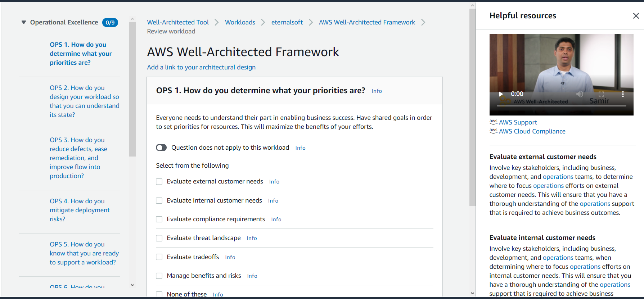Viewport: 644px width, 299px height.
Task: Add a link to your architectural design
Action: point(201,67)
